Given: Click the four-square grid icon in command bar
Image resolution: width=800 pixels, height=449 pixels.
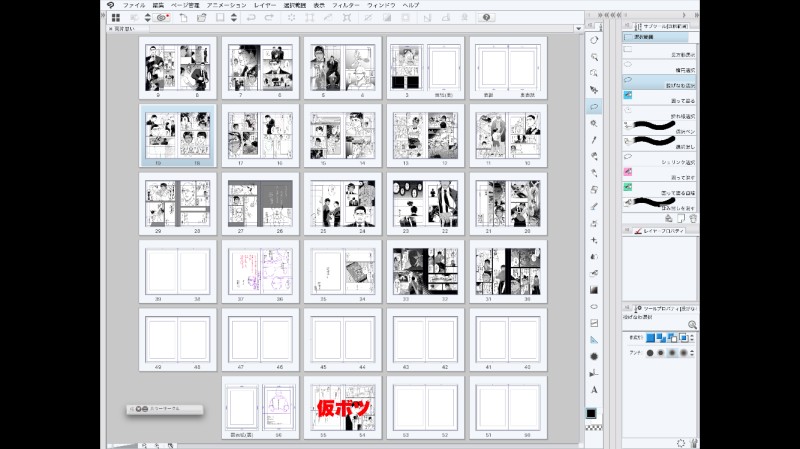Looking at the screenshot, I should pyautogui.click(x=116, y=18).
